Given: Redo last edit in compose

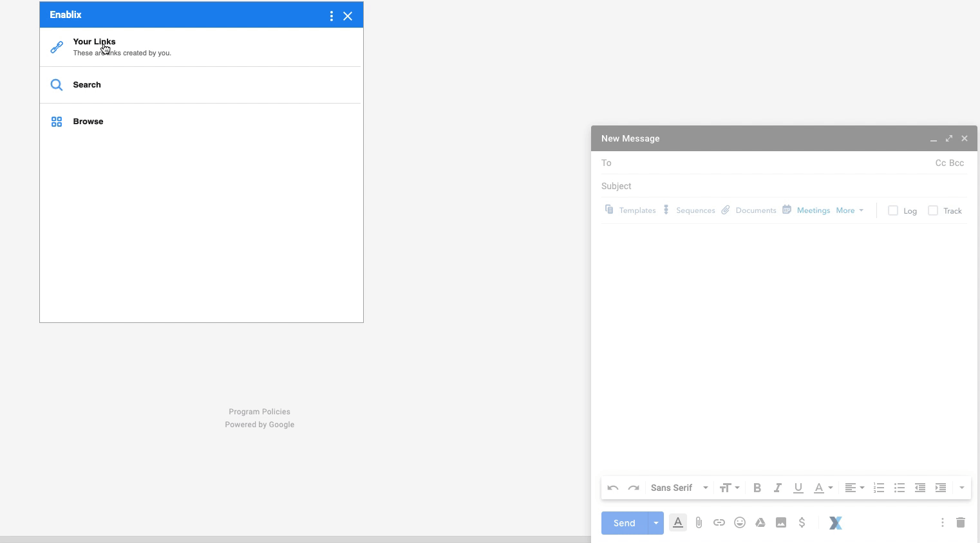Looking at the screenshot, I should (634, 488).
